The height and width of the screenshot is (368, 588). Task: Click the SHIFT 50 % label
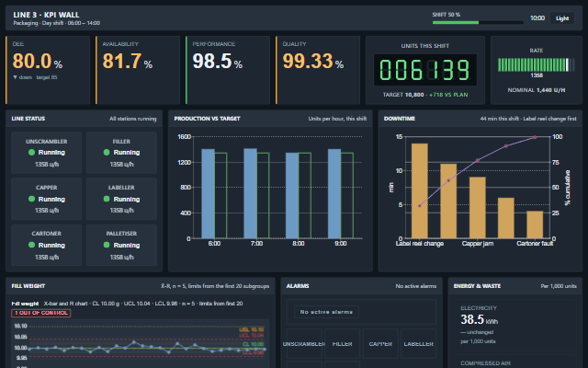446,15
